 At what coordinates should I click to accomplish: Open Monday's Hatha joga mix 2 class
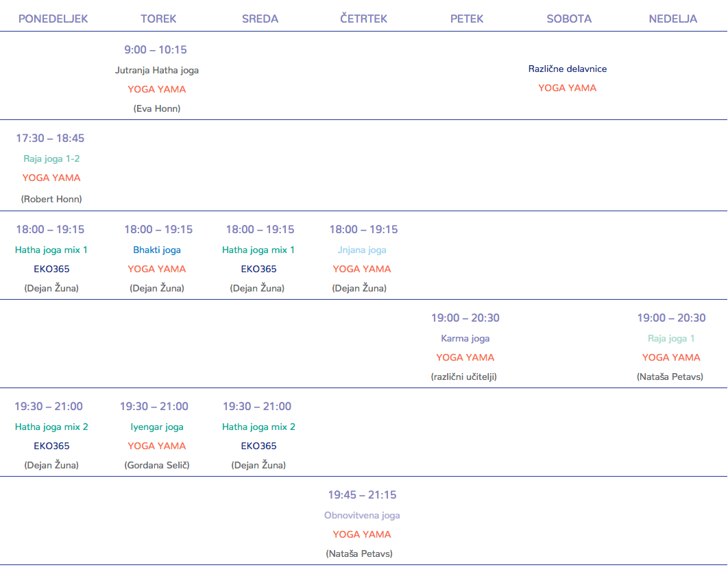point(51,427)
